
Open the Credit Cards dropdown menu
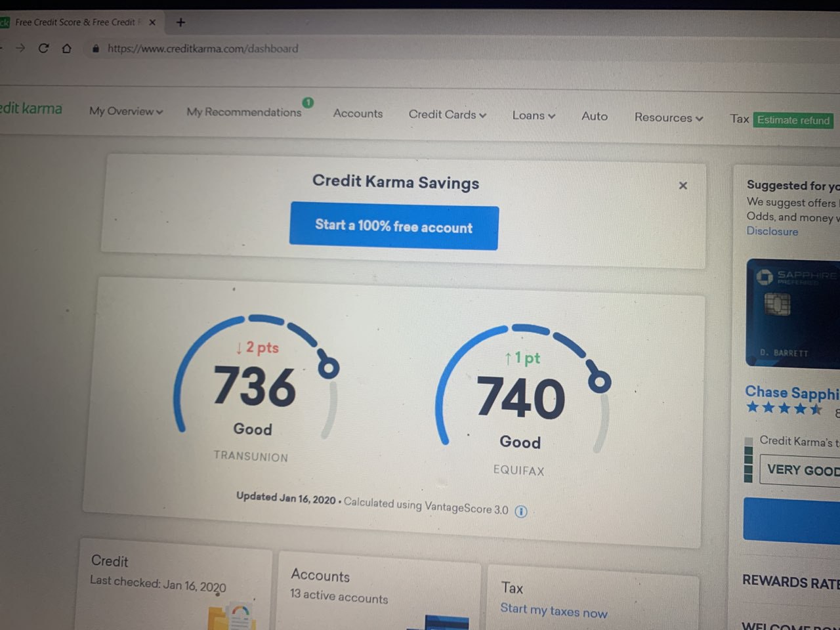click(x=447, y=115)
